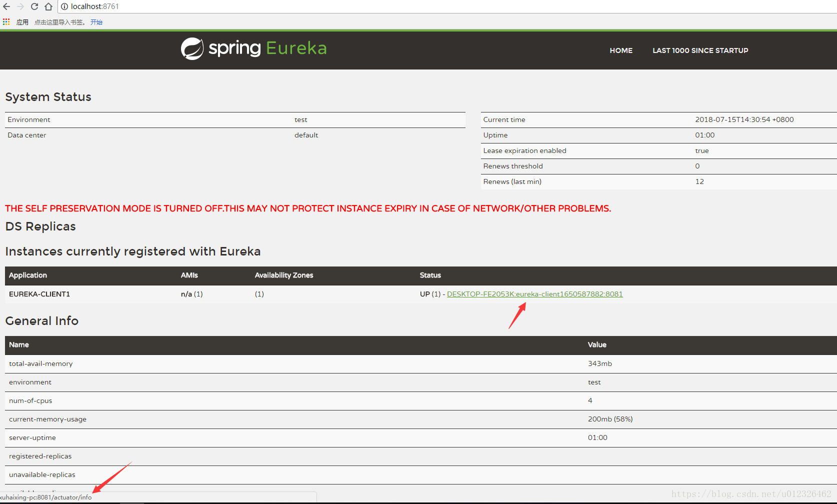
Task: Select the 200mb (58%) usage value
Action: [610, 419]
